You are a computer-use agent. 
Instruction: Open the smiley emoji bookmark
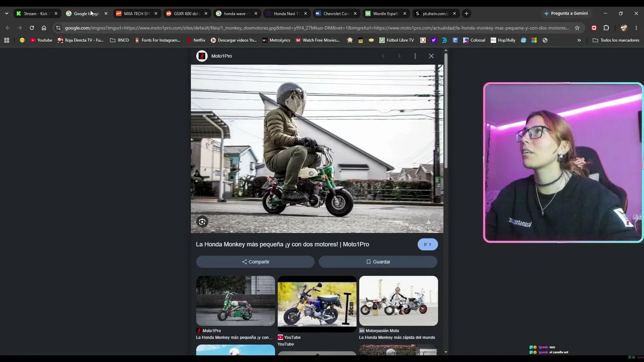click(22, 40)
